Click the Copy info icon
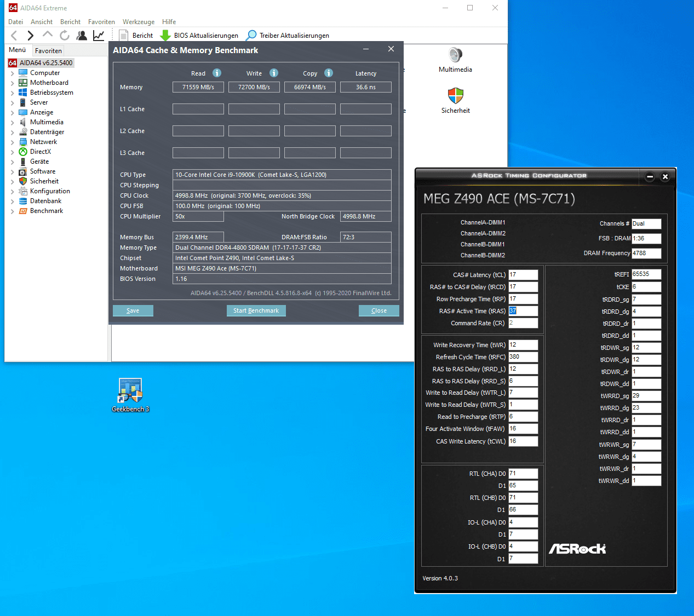This screenshot has height=616, width=694. pos(329,73)
